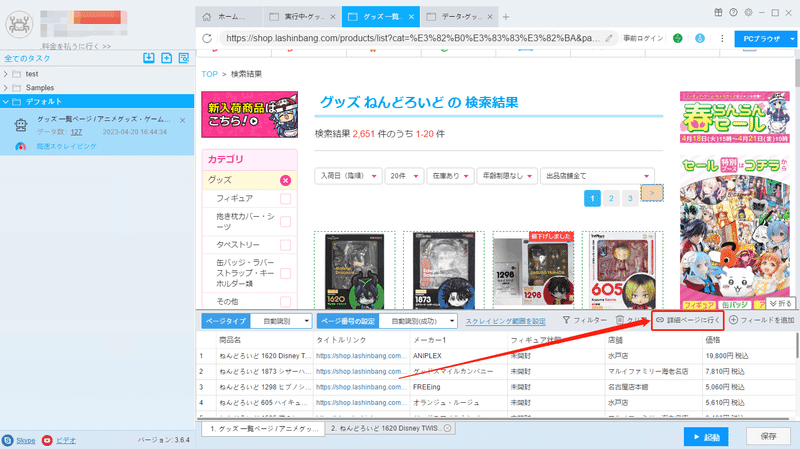Click the フィールドを追加 plus button

762,320
